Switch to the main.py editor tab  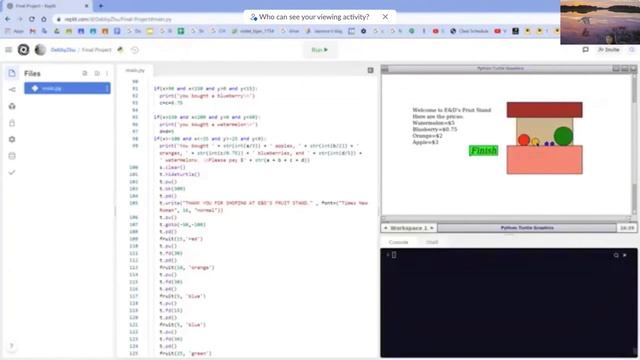135,70
